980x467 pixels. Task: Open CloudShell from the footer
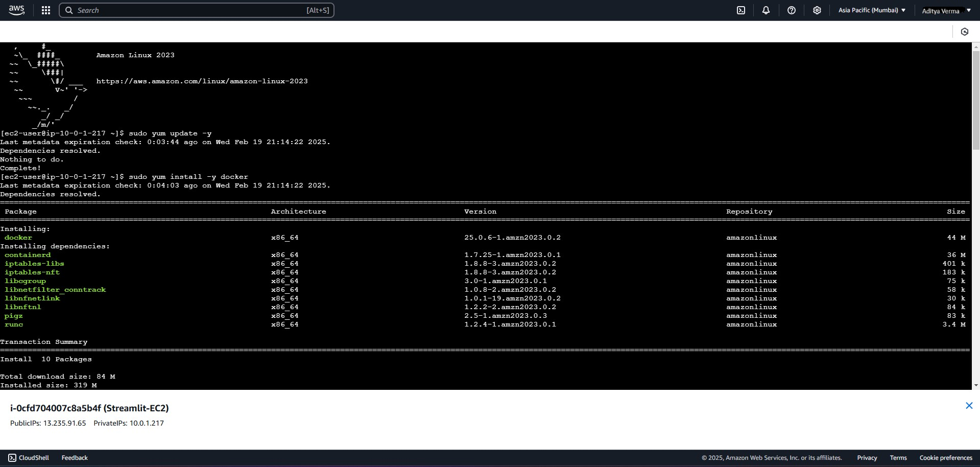click(29, 458)
